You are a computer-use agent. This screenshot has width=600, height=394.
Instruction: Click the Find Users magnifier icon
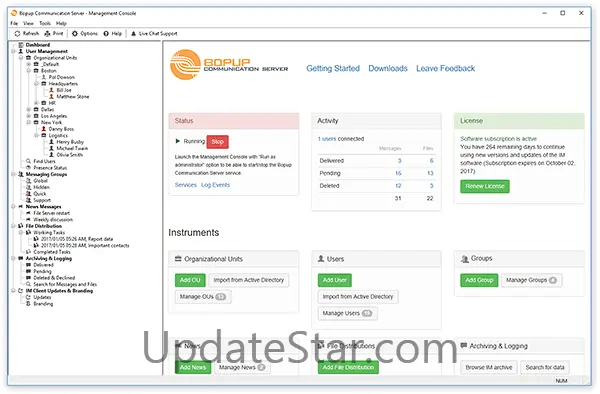click(x=28, y=161)
